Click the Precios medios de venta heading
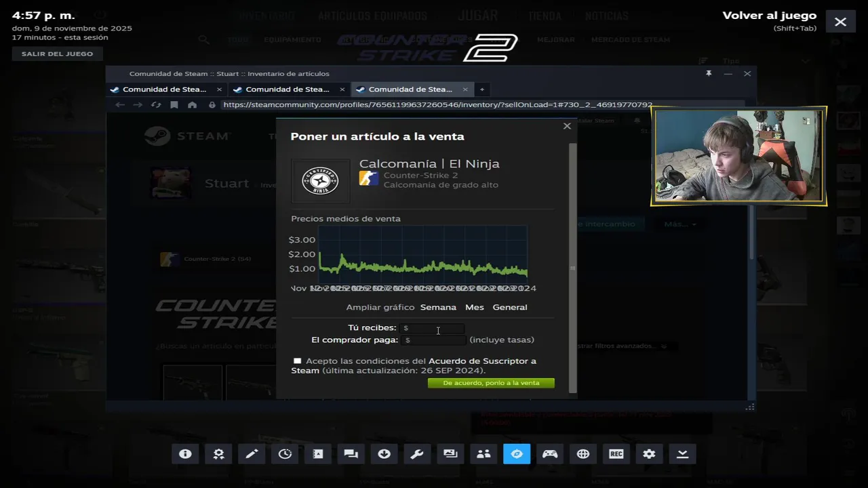This screenshot has height=488, width=868. pos(346,219)
